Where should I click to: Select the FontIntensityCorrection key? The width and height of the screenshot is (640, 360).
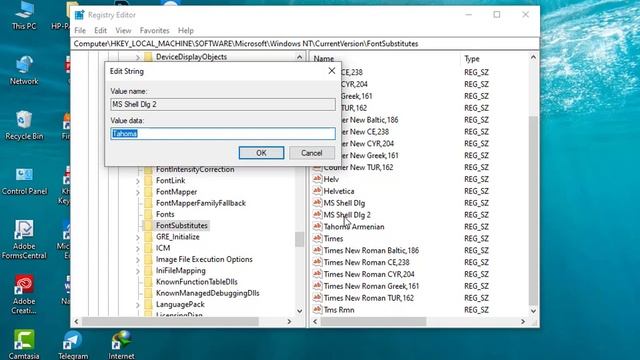tap(195, 169)
